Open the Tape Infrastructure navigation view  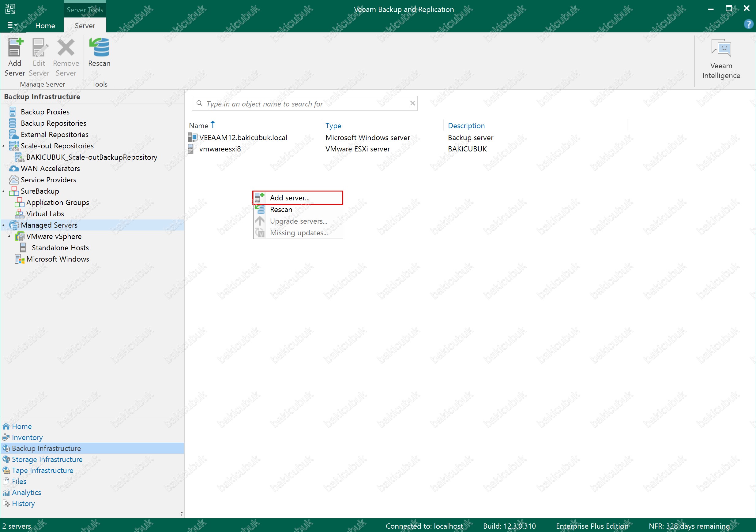pos(43,470)
